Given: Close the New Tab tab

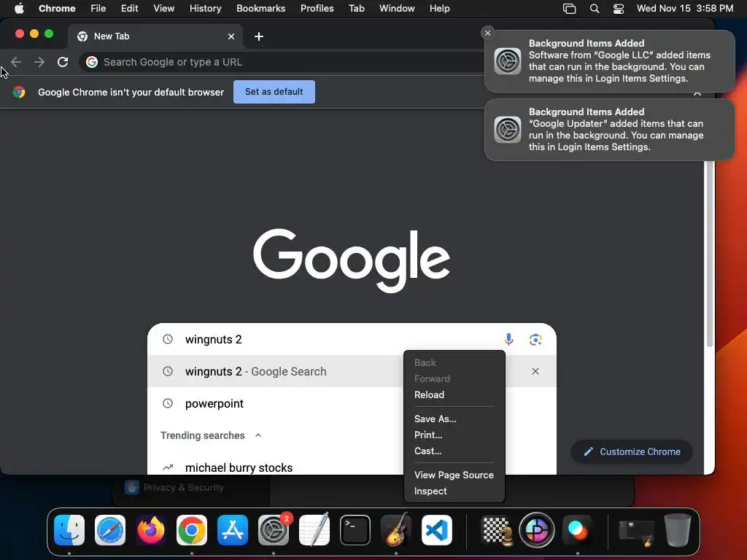Looking at the screenshot, I should tap(231, 36).
